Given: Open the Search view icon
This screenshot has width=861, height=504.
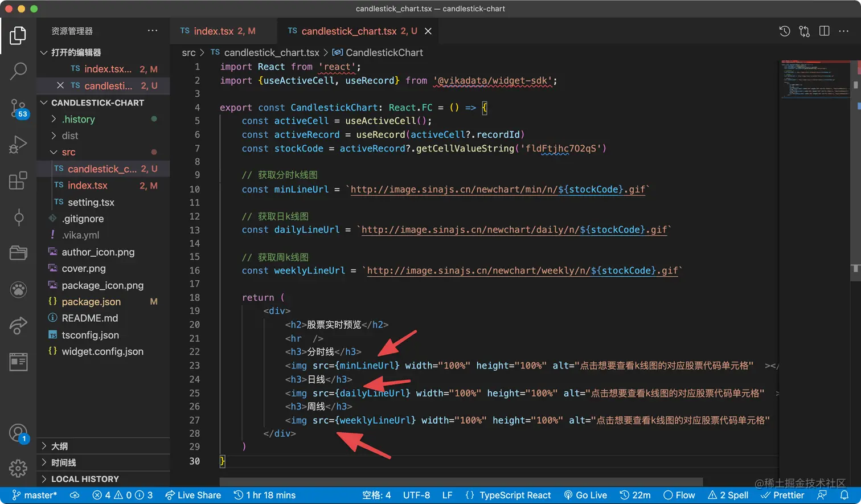Looking at the screenshot, I should pos(18,71).
